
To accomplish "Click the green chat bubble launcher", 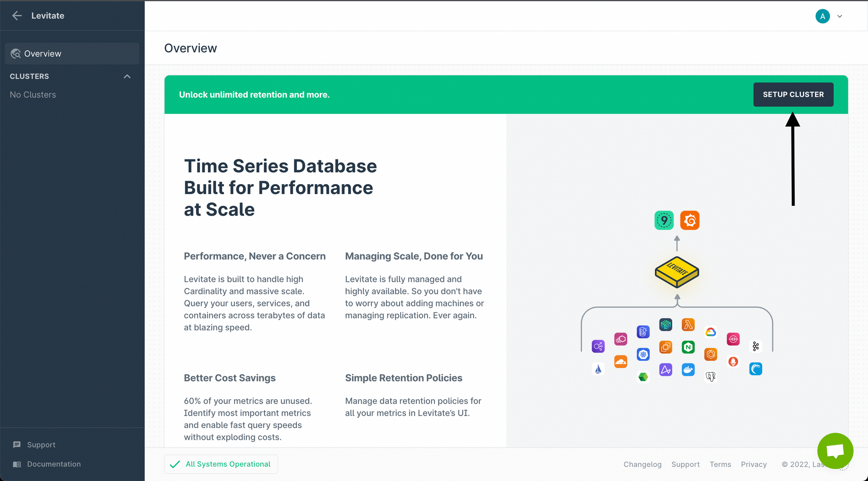I will pos(835,451).
